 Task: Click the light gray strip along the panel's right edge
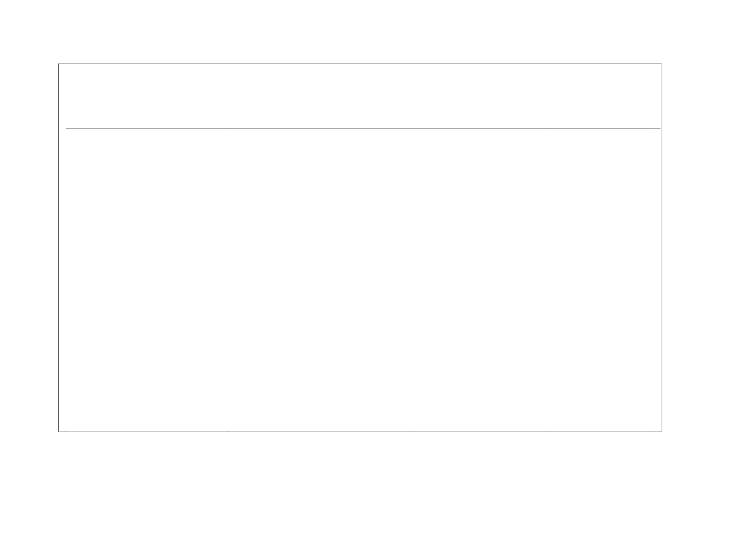pos(661,248)
